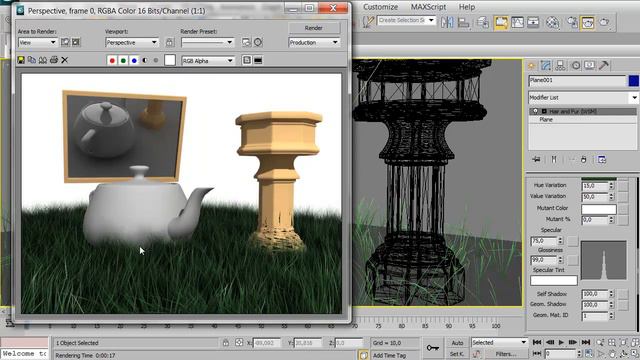Screen dimensions: 640x360
Task: Toggle the UI overlay icon in render window
Action: 247,60
